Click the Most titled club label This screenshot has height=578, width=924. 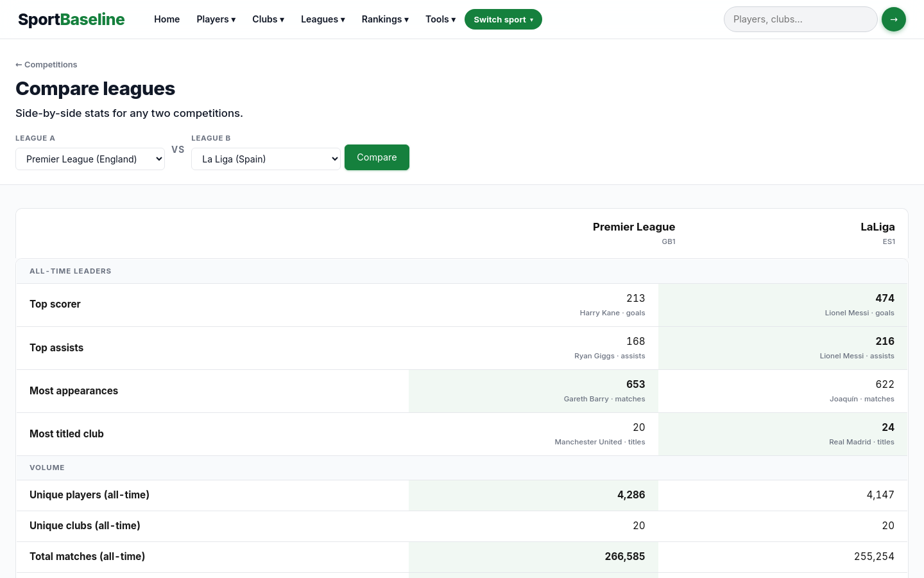coord(67,433)
